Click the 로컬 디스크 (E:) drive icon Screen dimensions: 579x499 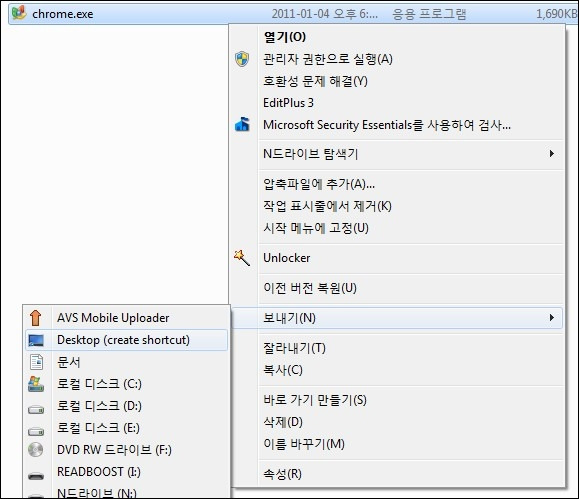coord(36,431)
